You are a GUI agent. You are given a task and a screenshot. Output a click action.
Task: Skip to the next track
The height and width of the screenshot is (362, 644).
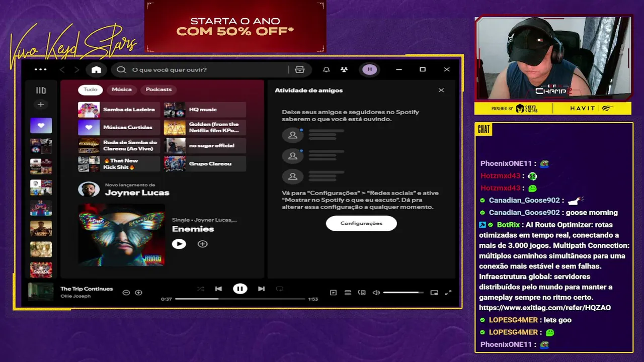tap(261, 289)
